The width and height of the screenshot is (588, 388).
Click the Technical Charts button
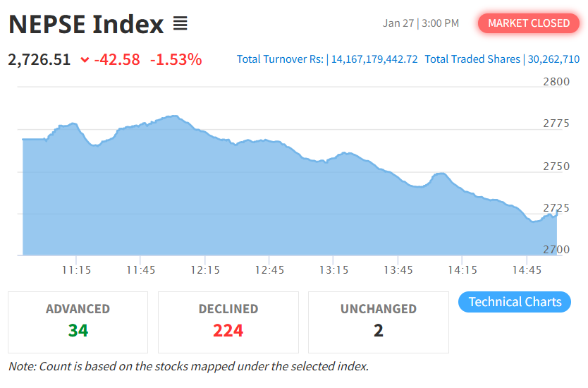[515, 302]
